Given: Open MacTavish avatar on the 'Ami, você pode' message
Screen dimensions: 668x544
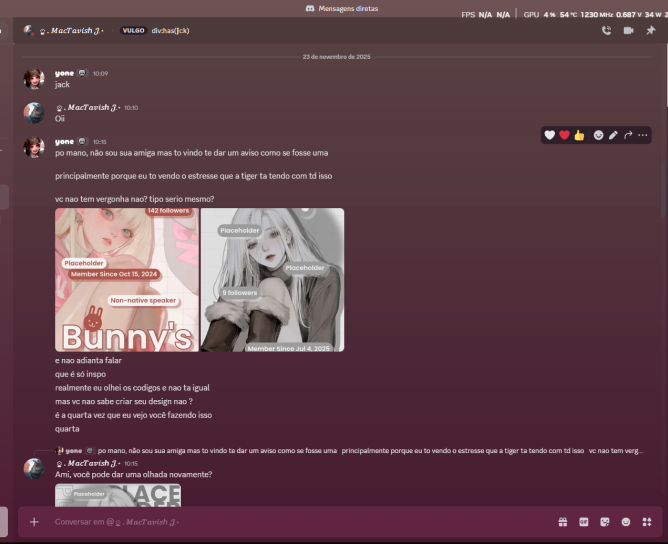Looking at the screenshot, I should (34, 469).
